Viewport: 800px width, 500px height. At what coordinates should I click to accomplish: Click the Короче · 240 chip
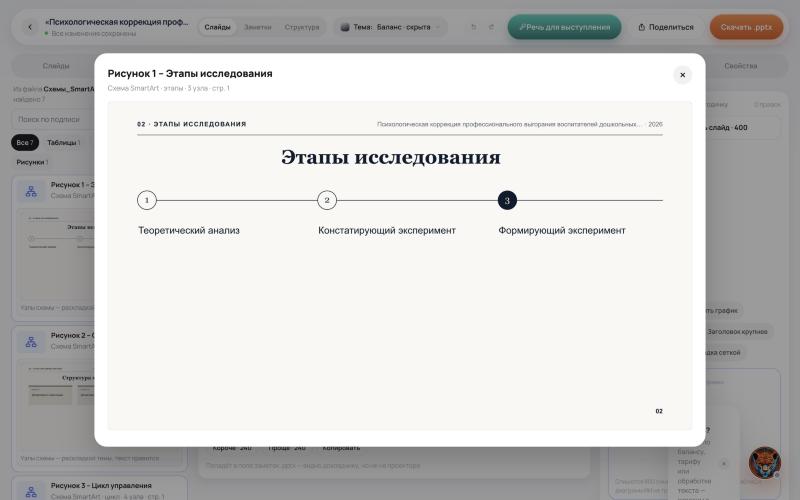[232, 448]
